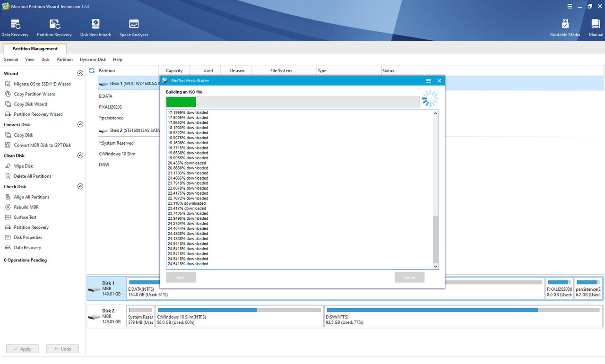Click the download log scrollbar thumb
The height and width of the screenshot is (364, 605).
[x=436, y=239]
